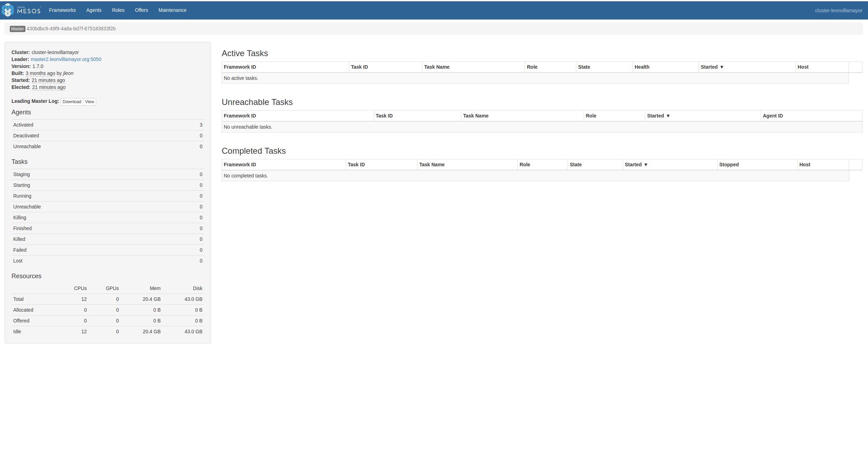Open the Agents page
Viewport: 868px width, 449px height.
tap(94, 10)
